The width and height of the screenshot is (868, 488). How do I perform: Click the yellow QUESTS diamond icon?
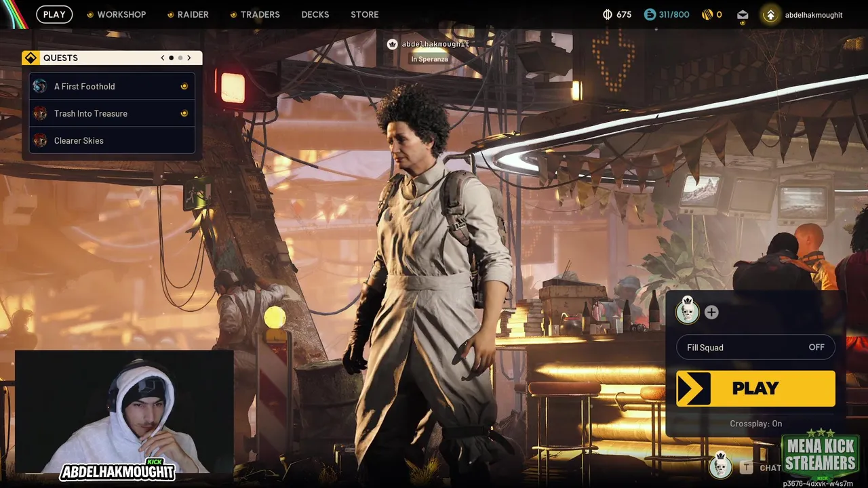tap(31, 58)
